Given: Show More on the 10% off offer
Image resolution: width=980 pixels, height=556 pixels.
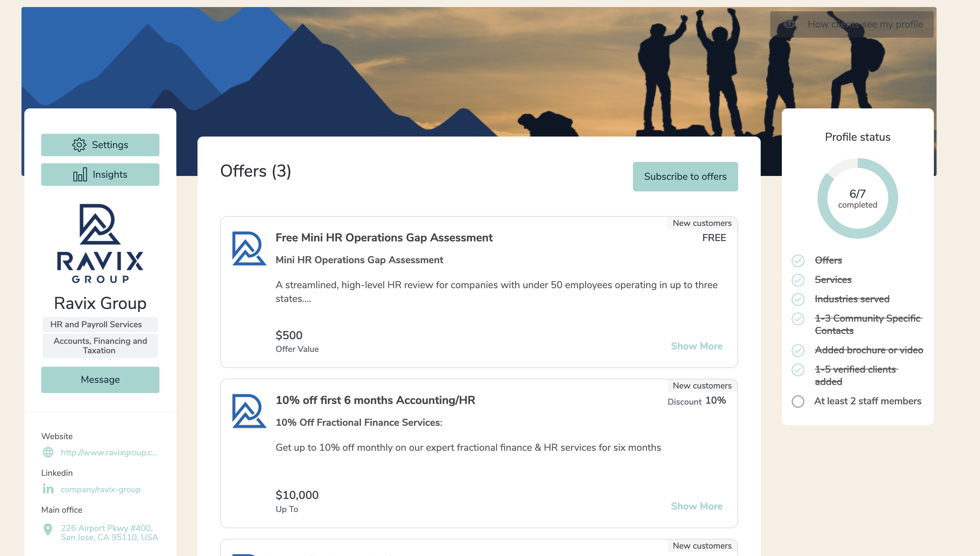Looking at the screenshot, I should click(x=697, y=506).
